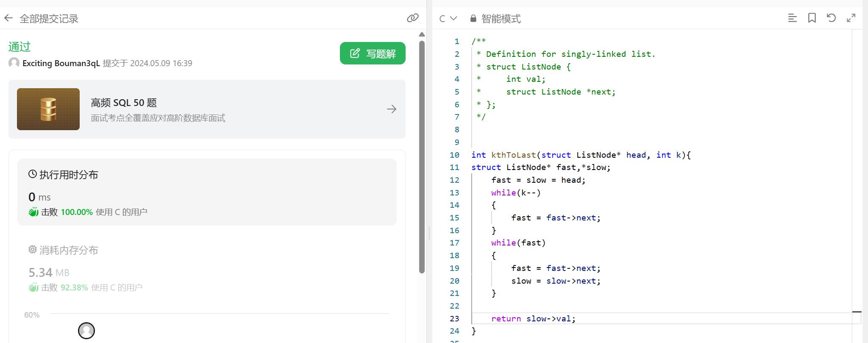Click the avatar marker on distribution chart

(86, 331)
